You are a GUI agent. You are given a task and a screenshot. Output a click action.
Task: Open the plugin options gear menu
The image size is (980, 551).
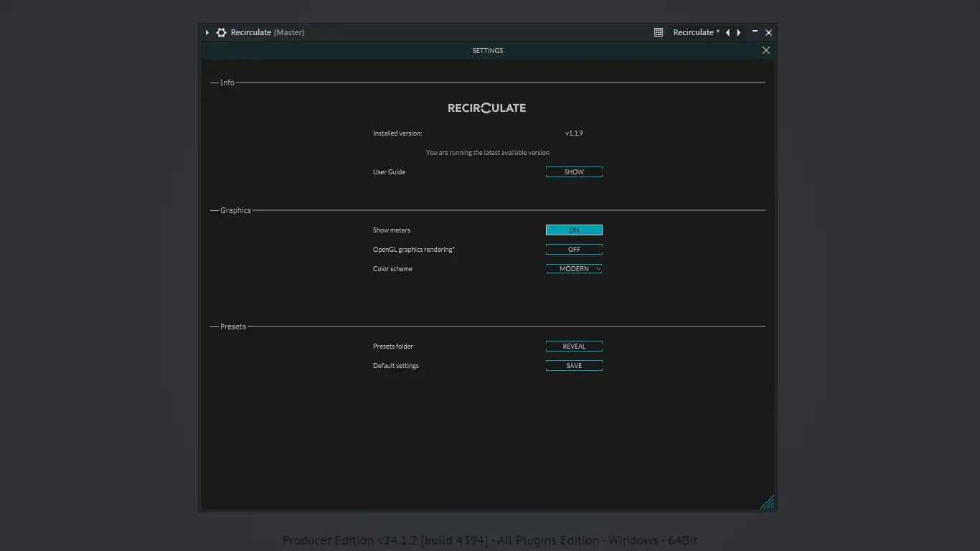221,32
